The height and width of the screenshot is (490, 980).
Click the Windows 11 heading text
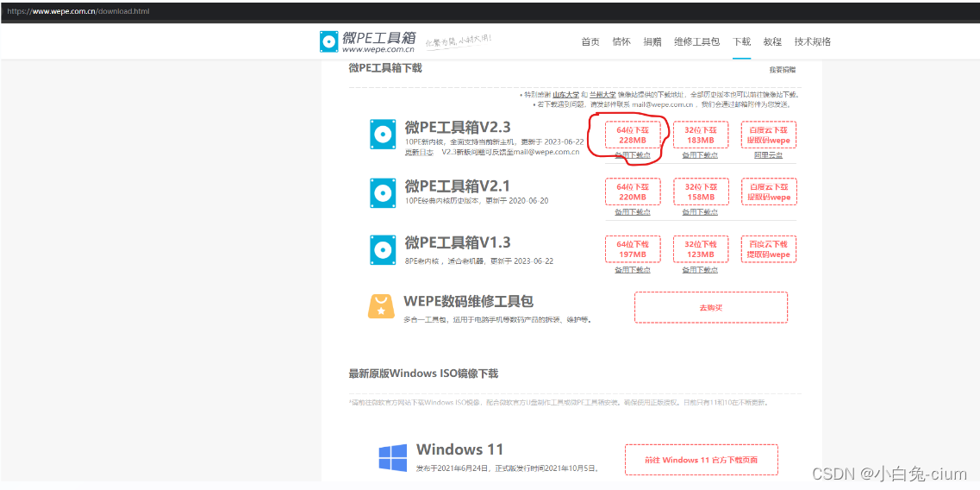[x=459, y=449]
